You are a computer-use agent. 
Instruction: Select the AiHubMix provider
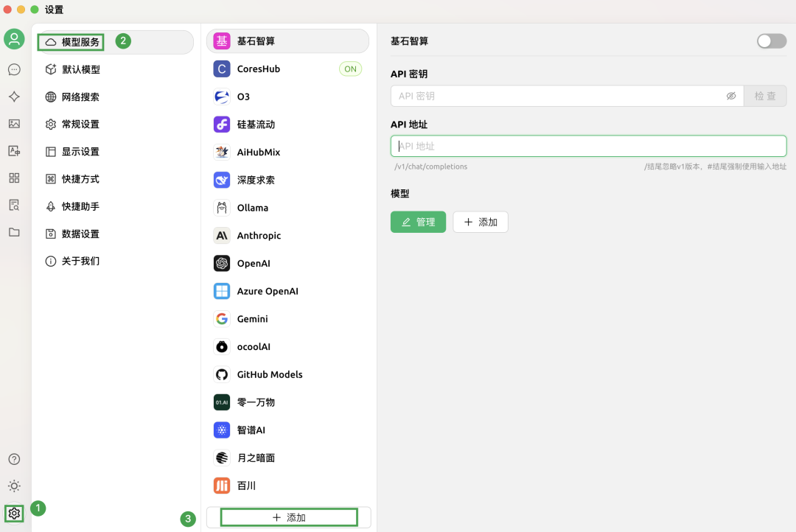point(287,153)
